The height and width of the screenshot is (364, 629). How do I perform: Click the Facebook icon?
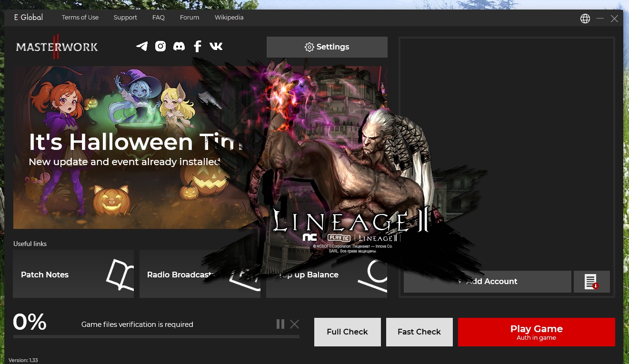198,46
